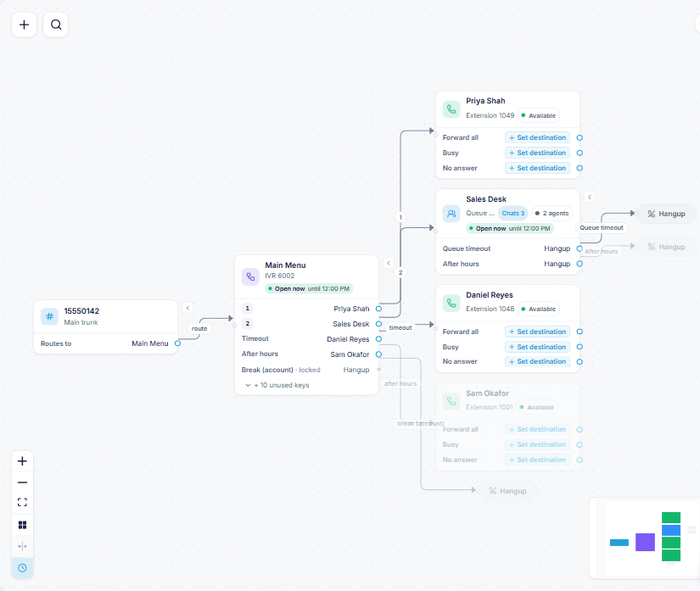Click the timeout edge label

pyautogui.click(x=400, y=327)
